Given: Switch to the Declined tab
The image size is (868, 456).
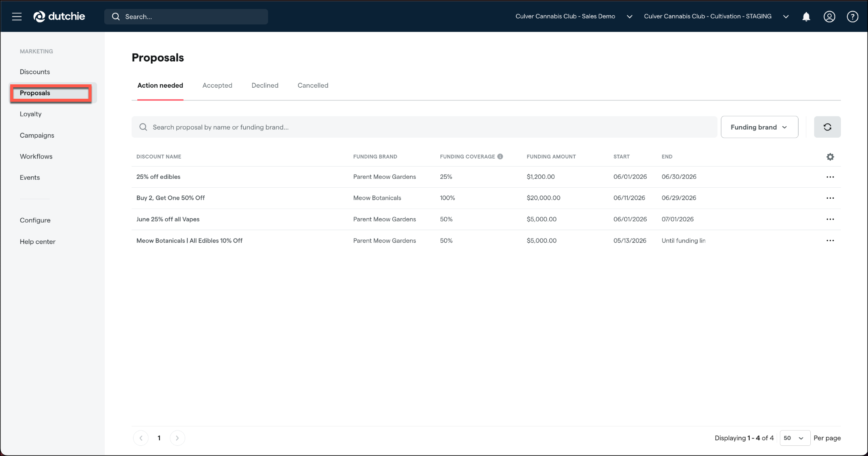Looking at the screenshot, I should pyautogui.click(x=265, y=85).
